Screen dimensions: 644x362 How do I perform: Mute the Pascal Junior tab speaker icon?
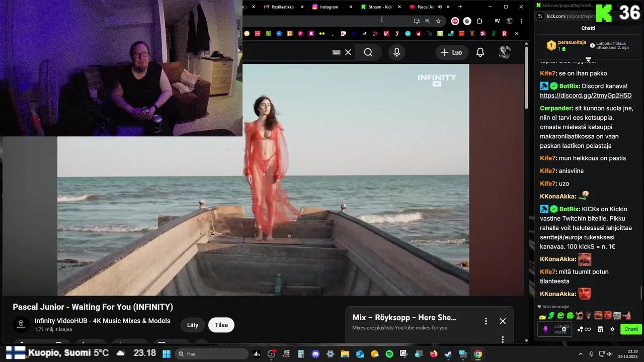pyautogui.click(x=440, y=7)
